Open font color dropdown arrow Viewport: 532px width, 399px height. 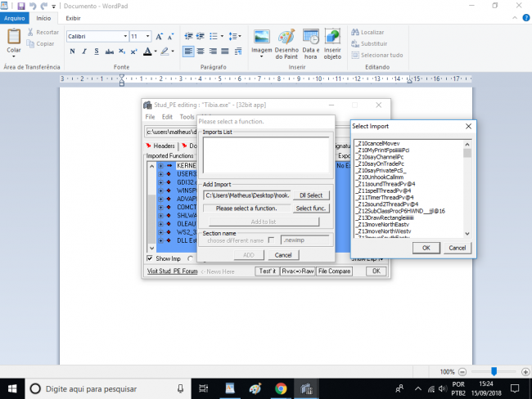click(x=156, y=52)
